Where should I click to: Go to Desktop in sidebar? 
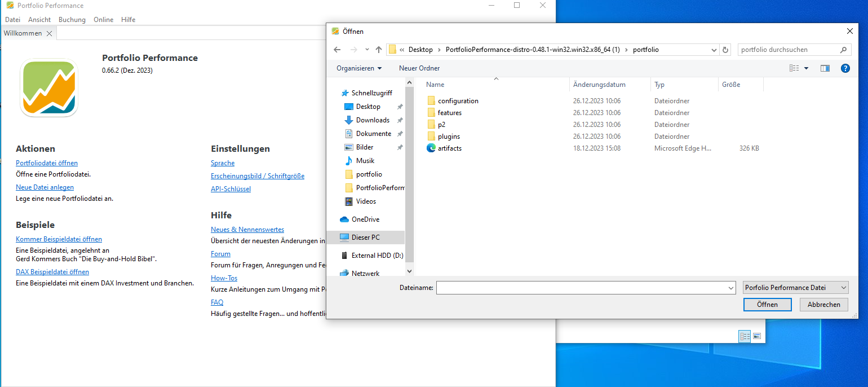(x=368, y=107)
